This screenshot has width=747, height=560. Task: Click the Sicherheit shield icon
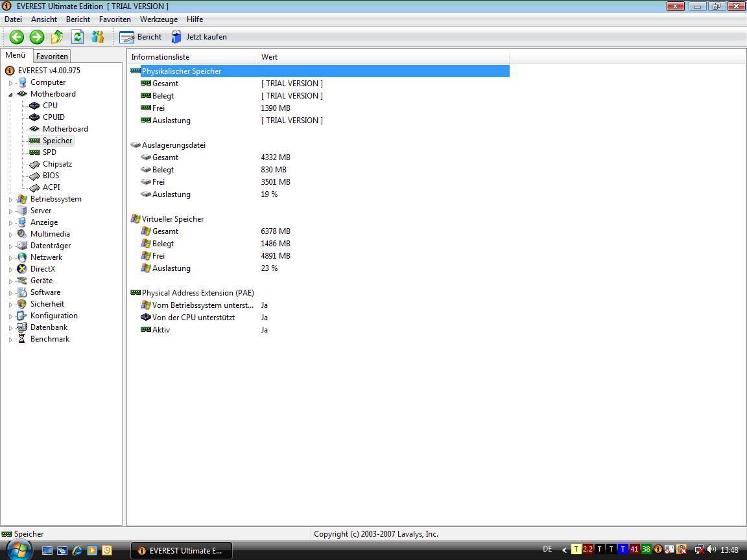coord(22,304)
